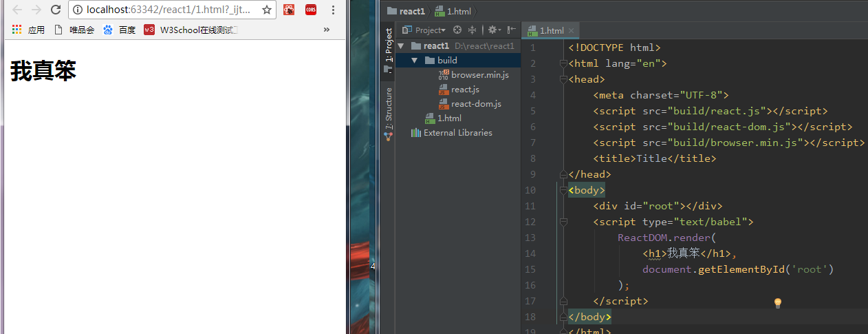Collapse the react1 root folder
This screenshot has height=334, width=868.
pyautogui.click(x=402, y=46)
